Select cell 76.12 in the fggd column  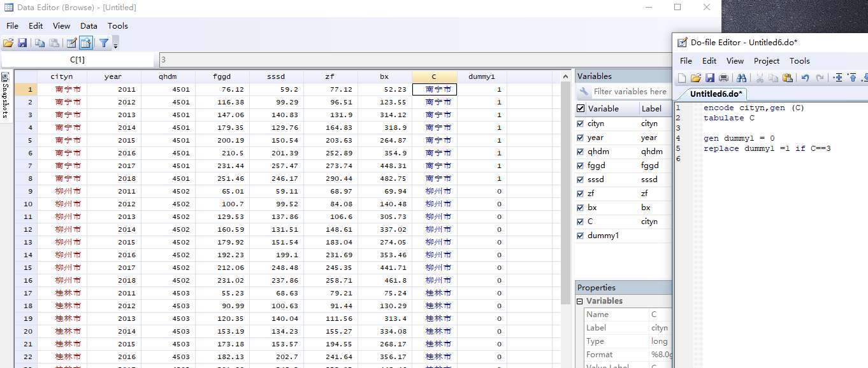222,89
